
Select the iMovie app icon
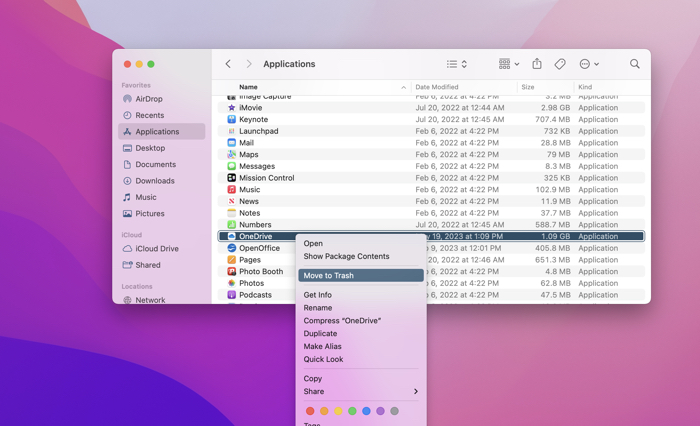[x=232, y=108]
